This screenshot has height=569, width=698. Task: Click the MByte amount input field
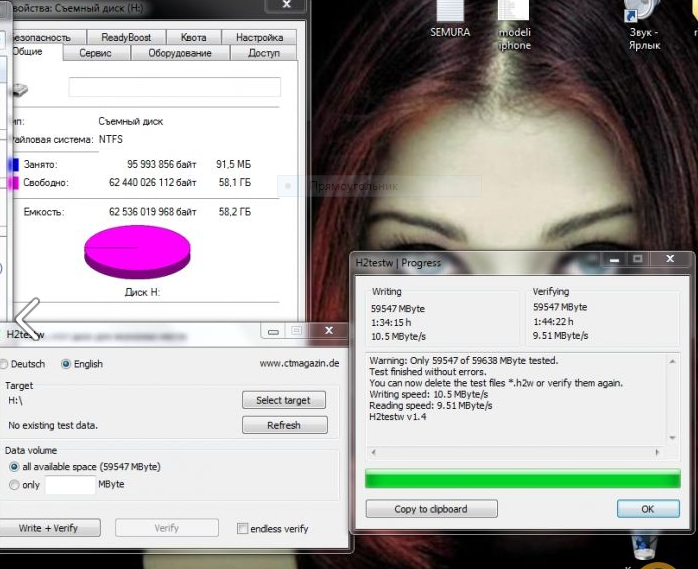[70, 484]
